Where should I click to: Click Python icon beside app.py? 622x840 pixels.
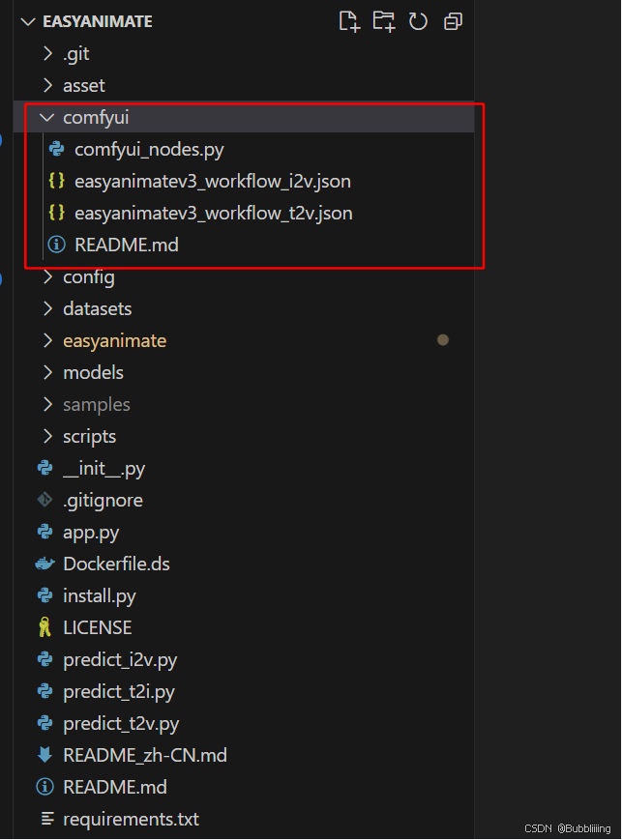tap(45, 532)
